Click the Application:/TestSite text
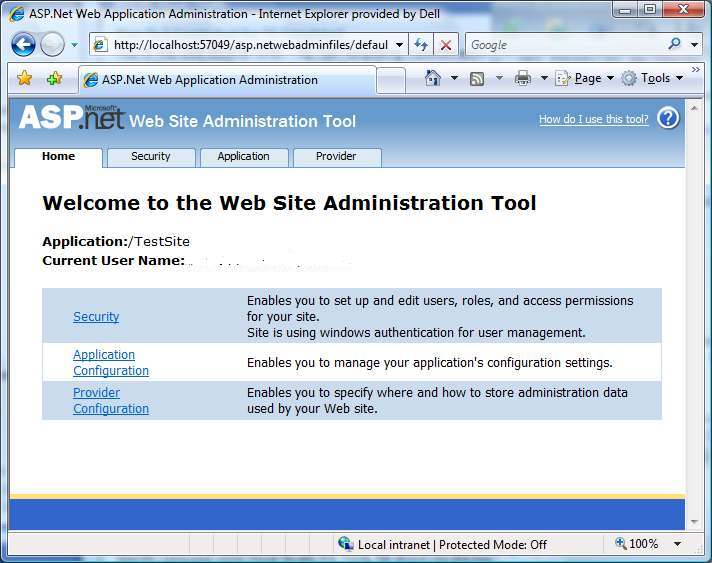Image resolution: width=712 pixels, height=563 pixels. (x=116, y=242)
